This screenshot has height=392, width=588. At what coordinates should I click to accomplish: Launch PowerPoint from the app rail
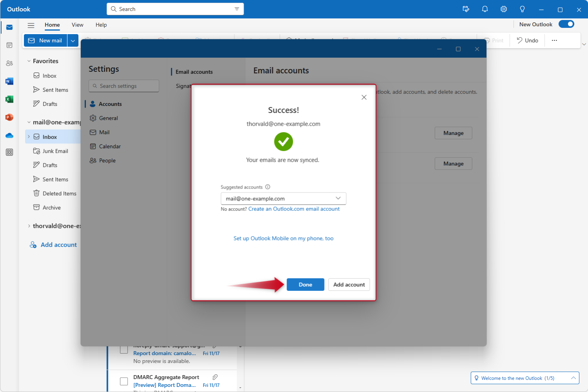pyautogui.click(x=9, y=117)
